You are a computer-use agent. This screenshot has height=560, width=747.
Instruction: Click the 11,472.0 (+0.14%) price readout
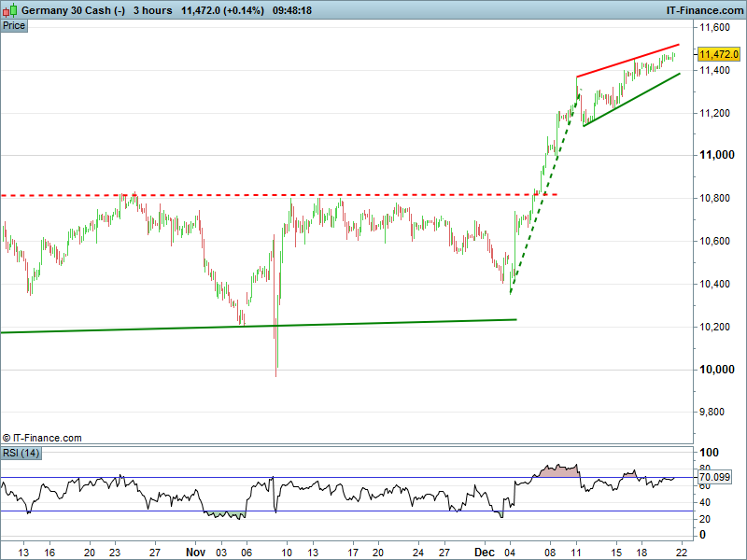point(222,10)
